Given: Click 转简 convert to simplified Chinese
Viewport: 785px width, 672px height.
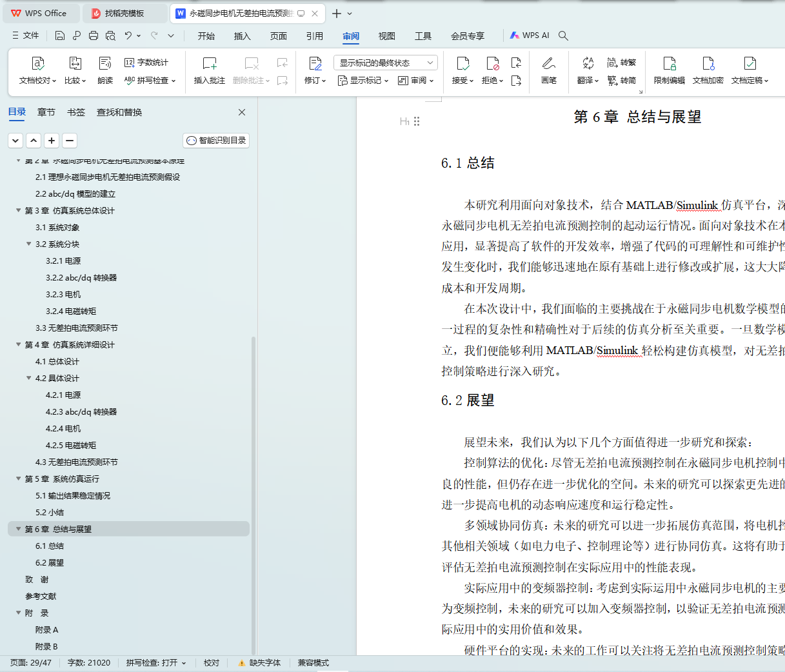Looking at the screenshot, I should 622,81.
